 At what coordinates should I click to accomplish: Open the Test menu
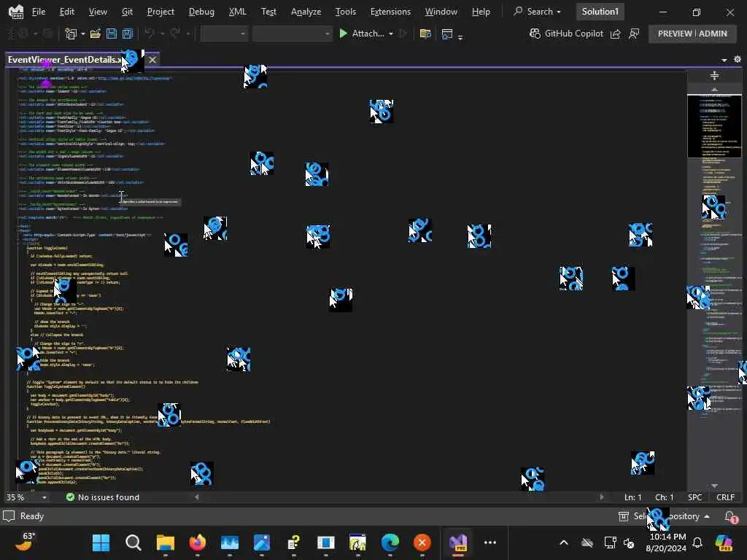click(x=268, y=12)
